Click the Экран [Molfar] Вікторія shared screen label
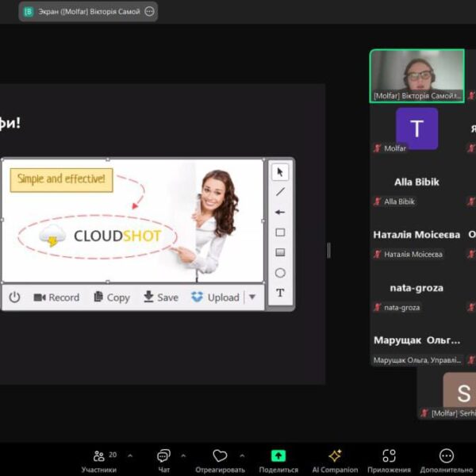This screenshot has height=476, width=476. coord(89,12)
